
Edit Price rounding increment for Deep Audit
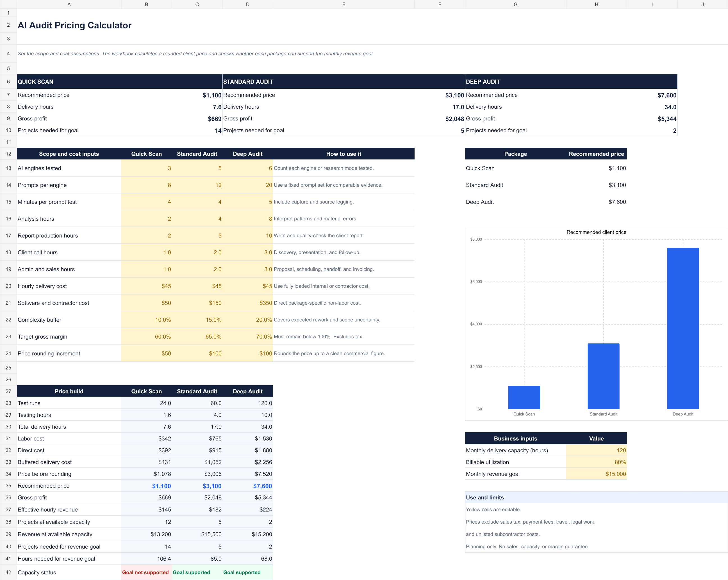[x=247, y=354]
